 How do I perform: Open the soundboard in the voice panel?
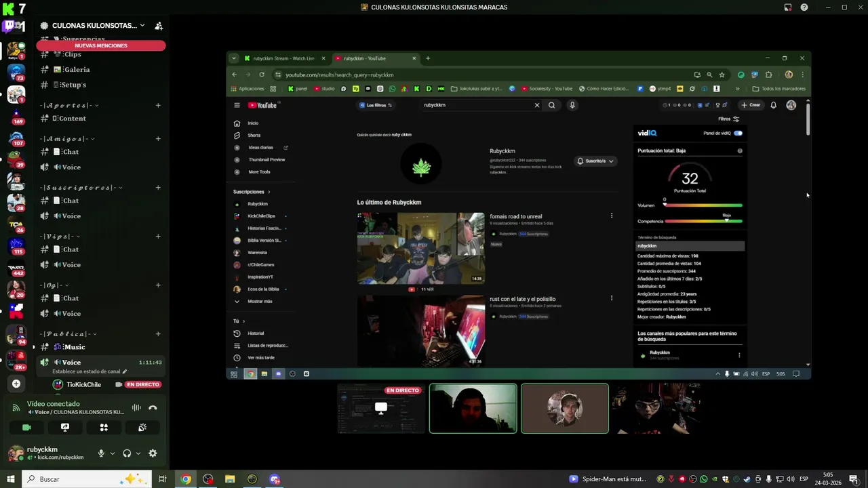click(142, 428)
